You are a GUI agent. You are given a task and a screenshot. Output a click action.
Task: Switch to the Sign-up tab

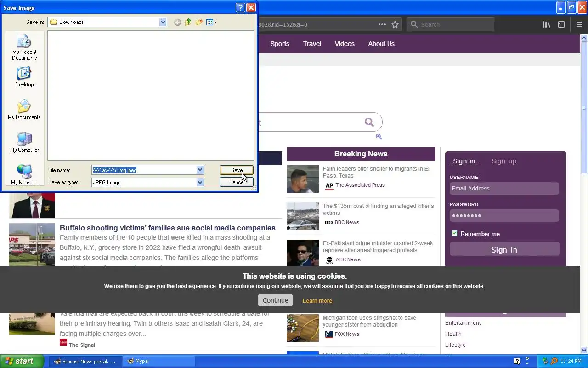click(504, 161)
